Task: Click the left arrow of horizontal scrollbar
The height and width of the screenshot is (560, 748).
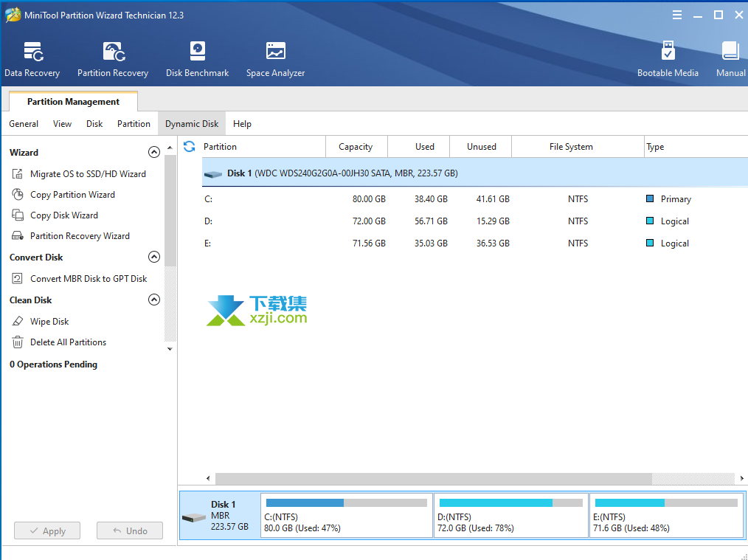Action: coord(208,478)
